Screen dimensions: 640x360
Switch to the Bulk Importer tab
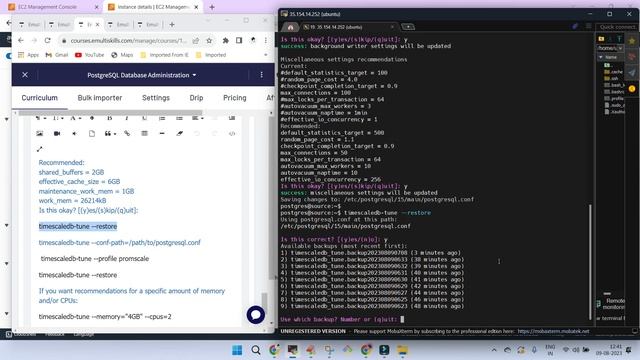tap(100, 98)
